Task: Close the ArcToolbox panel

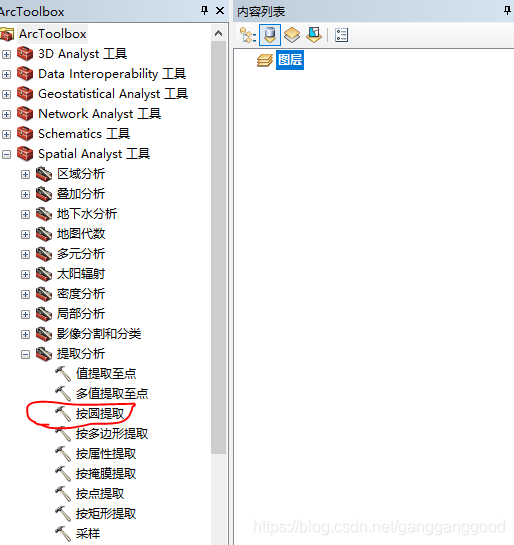Action: (x=220, y=11)
